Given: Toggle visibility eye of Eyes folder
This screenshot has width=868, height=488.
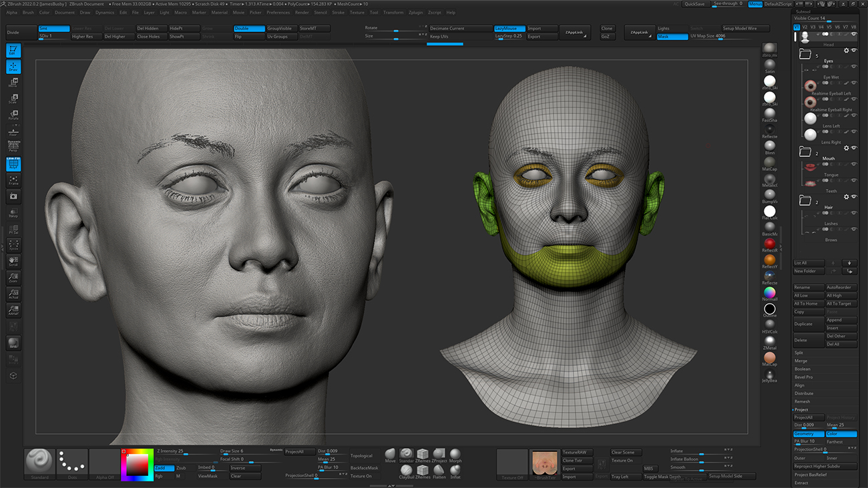Looking at the screenshot, I should [x=854, y=51].
